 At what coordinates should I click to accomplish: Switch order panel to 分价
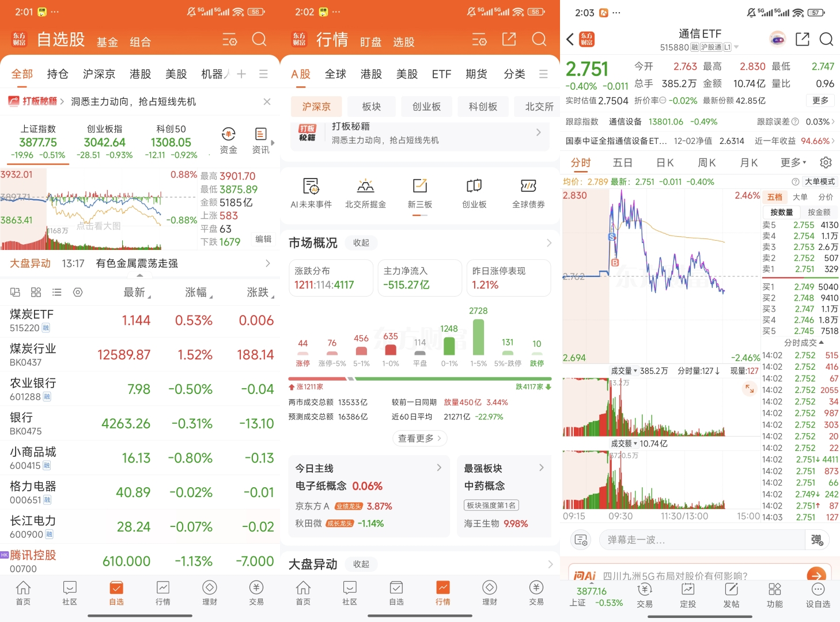(826, 197)
